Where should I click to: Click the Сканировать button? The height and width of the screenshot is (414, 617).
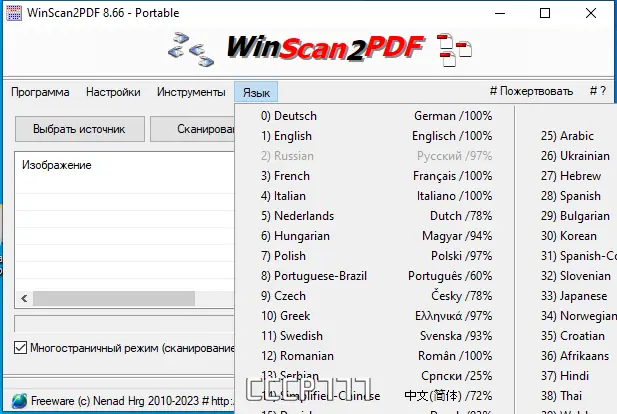192,129
